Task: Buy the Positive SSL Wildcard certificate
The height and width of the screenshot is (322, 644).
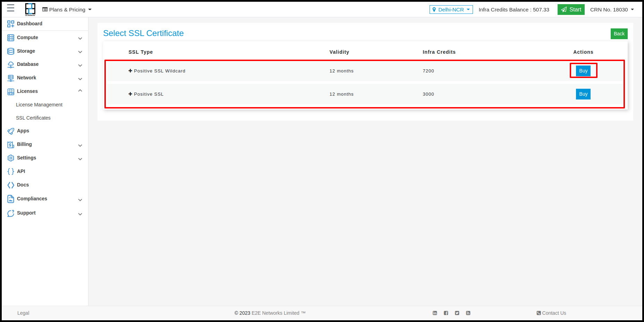Action: point(583,71)
